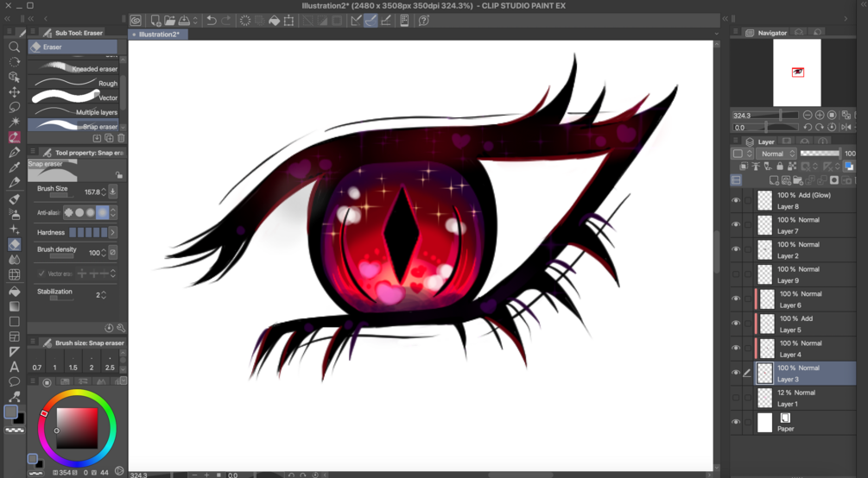The width and height of the screenshot is (868, 478).
Task: Zoom in with the Navigator plus button
Action: [x=820, y=115]
